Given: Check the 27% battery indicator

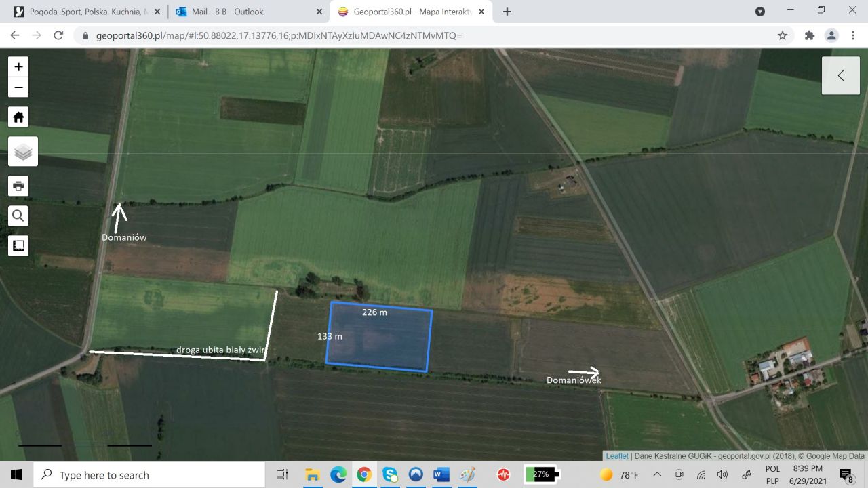Looking at the screenshot, I should click(x=542, y=474).
